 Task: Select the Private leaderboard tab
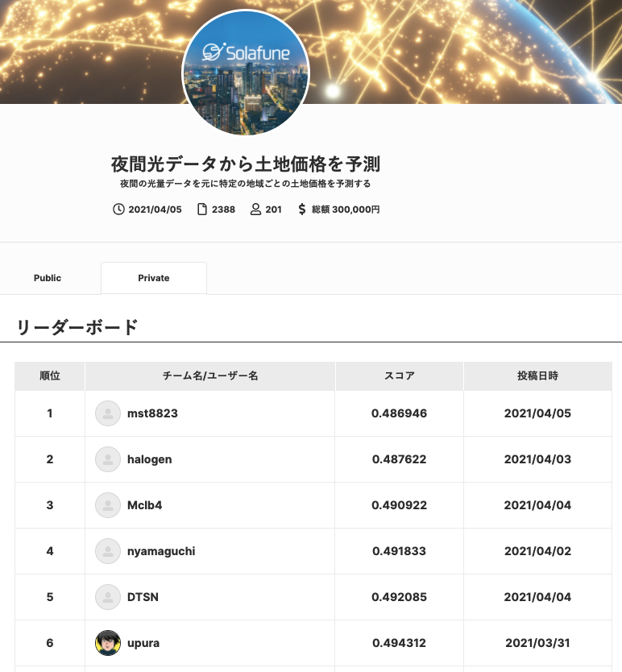154,278
